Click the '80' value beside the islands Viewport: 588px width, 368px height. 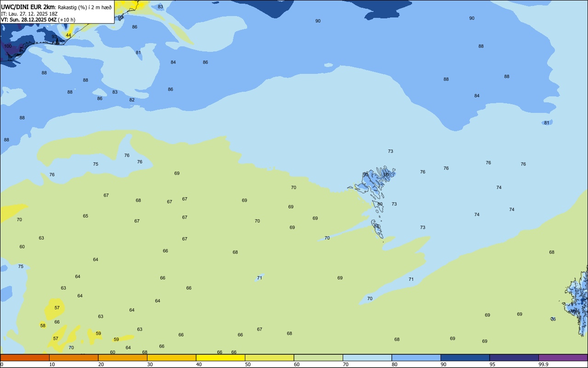pyautogui.click(x=380, y=204)
